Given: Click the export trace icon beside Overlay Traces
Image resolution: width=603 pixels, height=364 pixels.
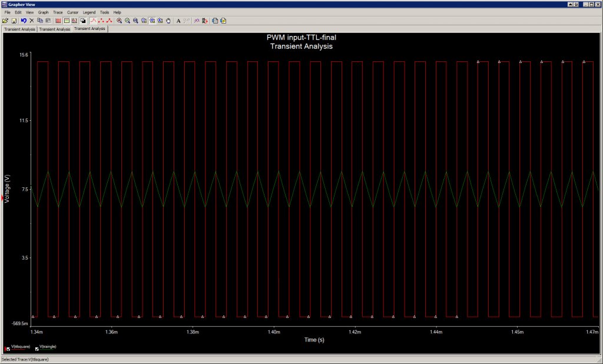Looking at the screenshot, I should (204, 21).
